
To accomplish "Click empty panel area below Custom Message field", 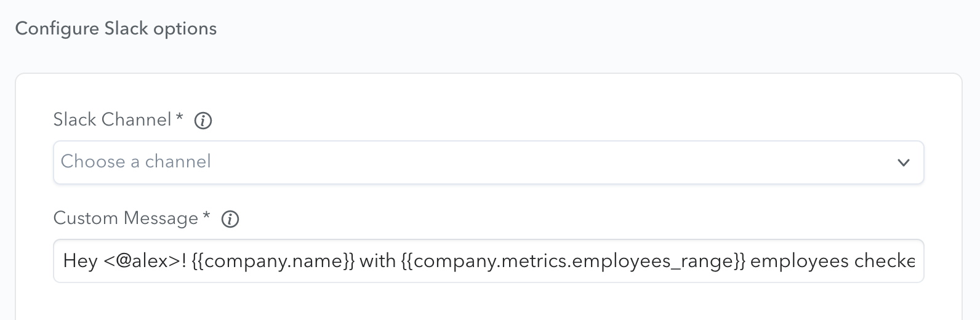I will point(489,303).
